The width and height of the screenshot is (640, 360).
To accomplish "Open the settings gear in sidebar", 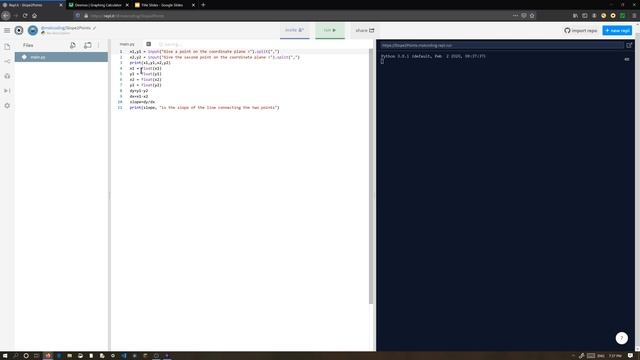I will (x=7, y=106).
